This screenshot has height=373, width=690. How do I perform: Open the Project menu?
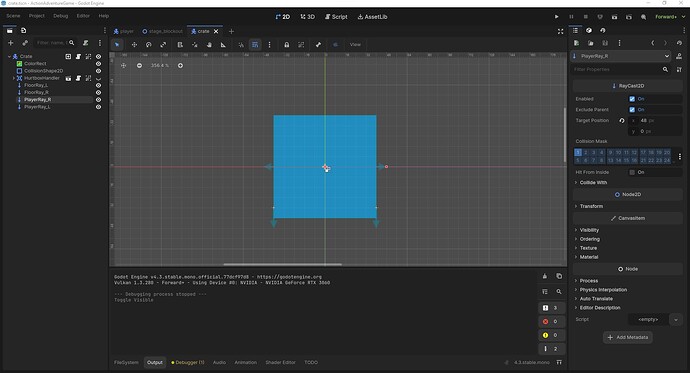click(37, 16)
